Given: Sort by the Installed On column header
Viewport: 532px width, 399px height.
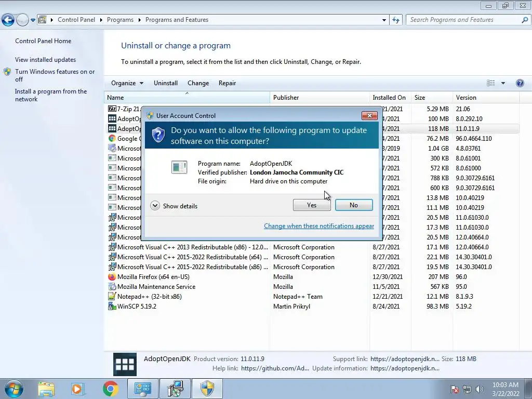Looking at the screenshot, I should pyautogui.click(x=390, y=97).
